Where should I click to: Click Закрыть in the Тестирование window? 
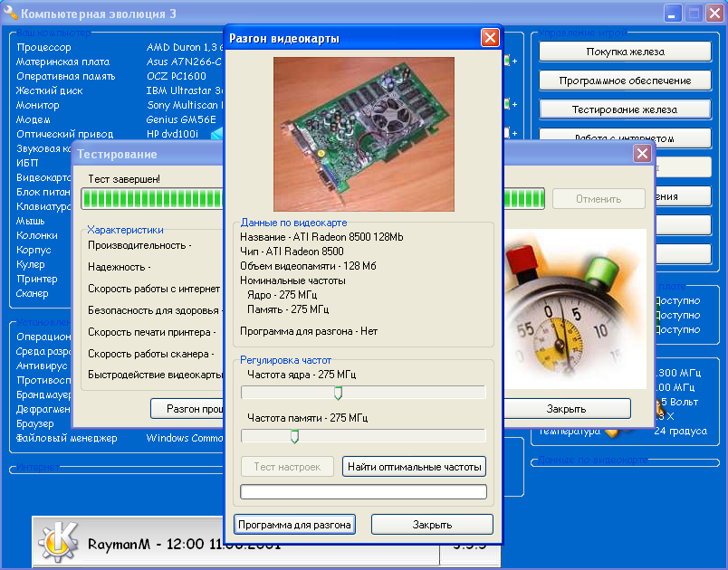pos(567,409)
